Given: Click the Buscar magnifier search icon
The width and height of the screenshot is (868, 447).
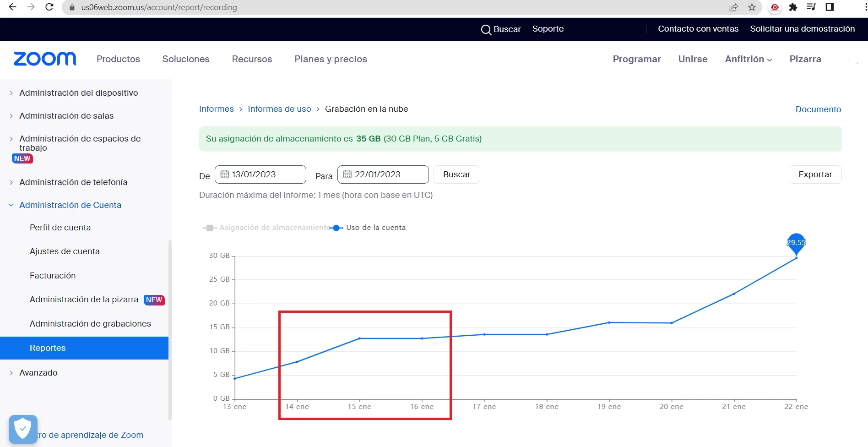Looking at the screenshot, I should (486, 29).
